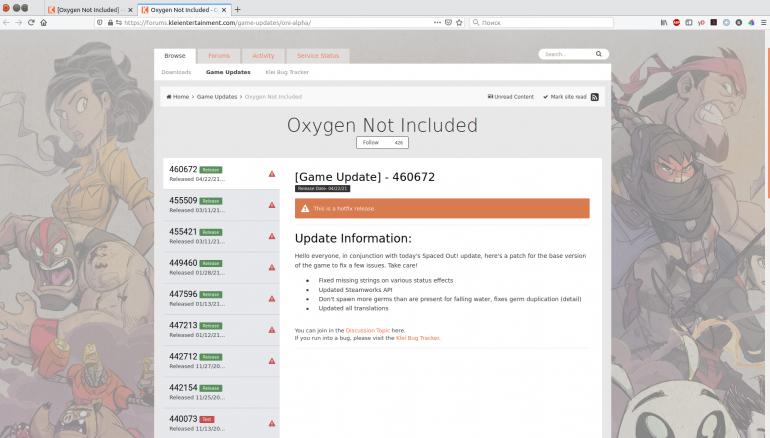Image resolution: width=770 pixels, height=438 pixels.
Task: Open the Service Status tab
Action: pyautogui.click(x=318, y=56)
